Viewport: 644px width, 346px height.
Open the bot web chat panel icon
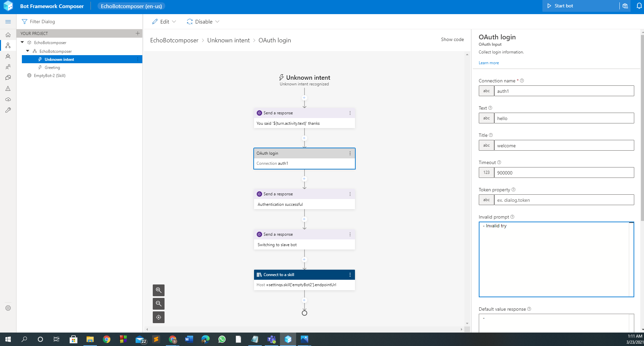tap(625, 6)
